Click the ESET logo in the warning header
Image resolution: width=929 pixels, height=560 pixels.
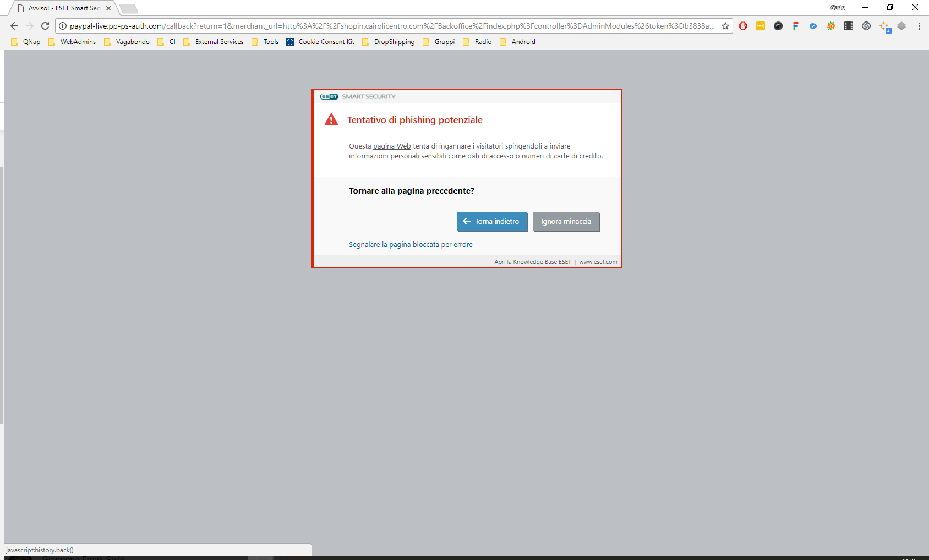(329, 96)
